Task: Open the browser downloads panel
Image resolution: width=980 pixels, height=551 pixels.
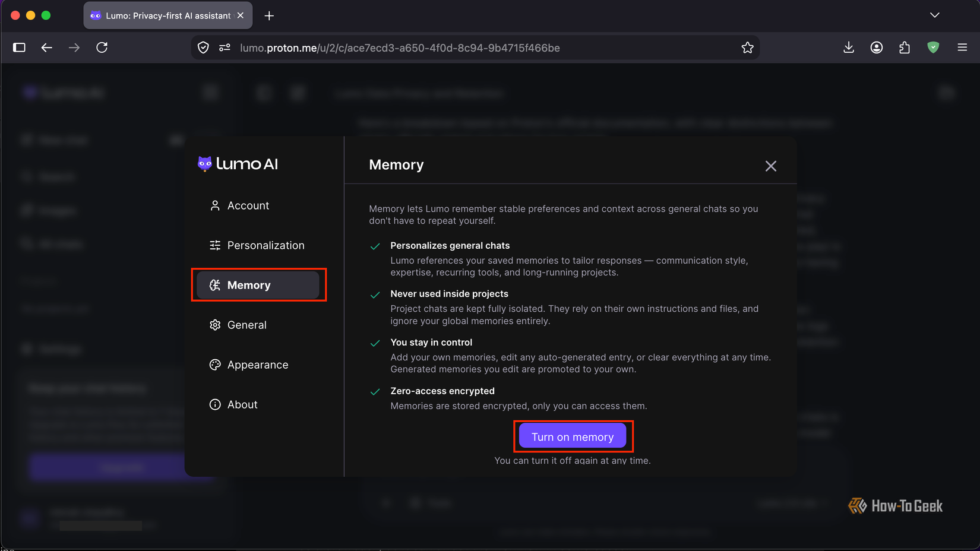Action: point(849,47)
